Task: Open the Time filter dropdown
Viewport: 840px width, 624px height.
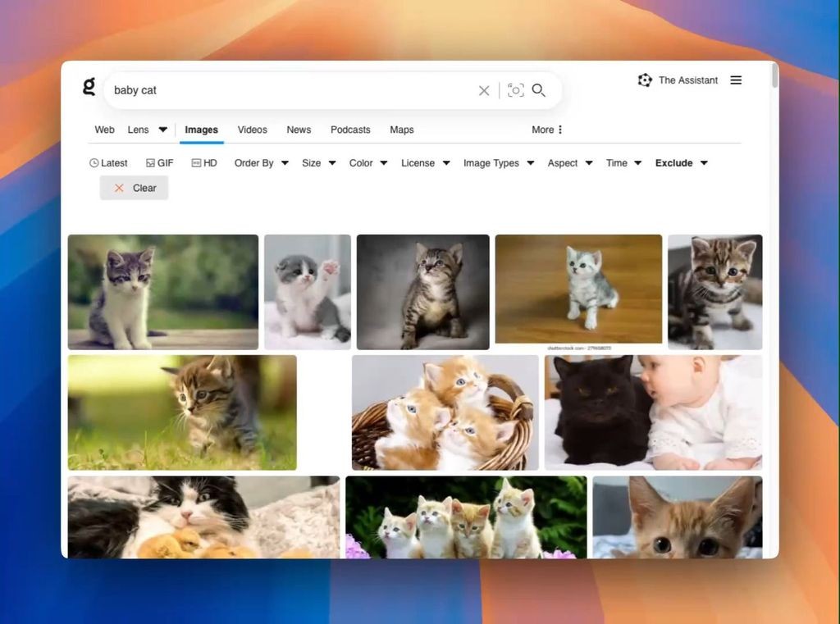Action: [x=623, y=163]
